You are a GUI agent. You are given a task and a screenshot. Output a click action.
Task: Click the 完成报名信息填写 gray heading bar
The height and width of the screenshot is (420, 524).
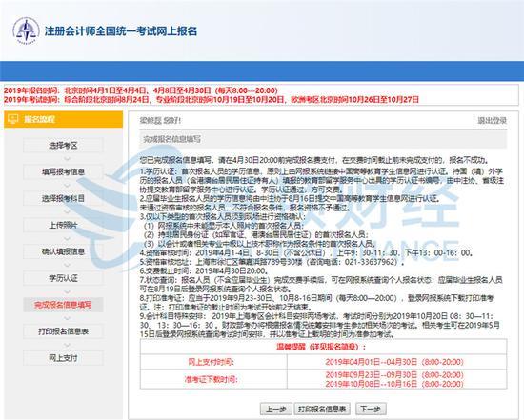tap(323, 139)
